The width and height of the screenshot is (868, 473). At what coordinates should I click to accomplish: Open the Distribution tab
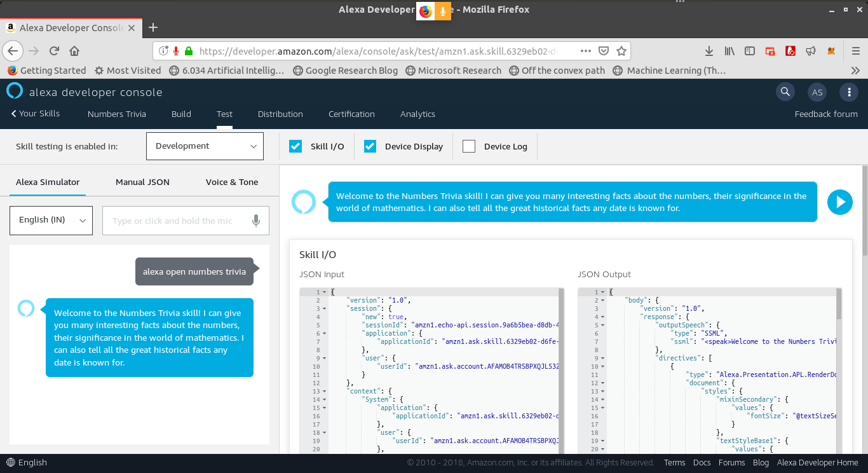click(x=280, y=114)
